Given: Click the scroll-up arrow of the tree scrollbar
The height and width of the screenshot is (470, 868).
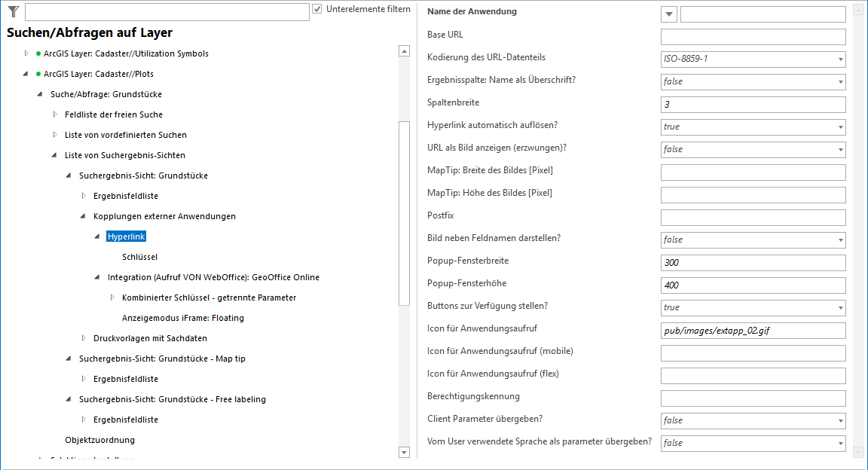Looking at the screenshot, I should pos(404,50).
